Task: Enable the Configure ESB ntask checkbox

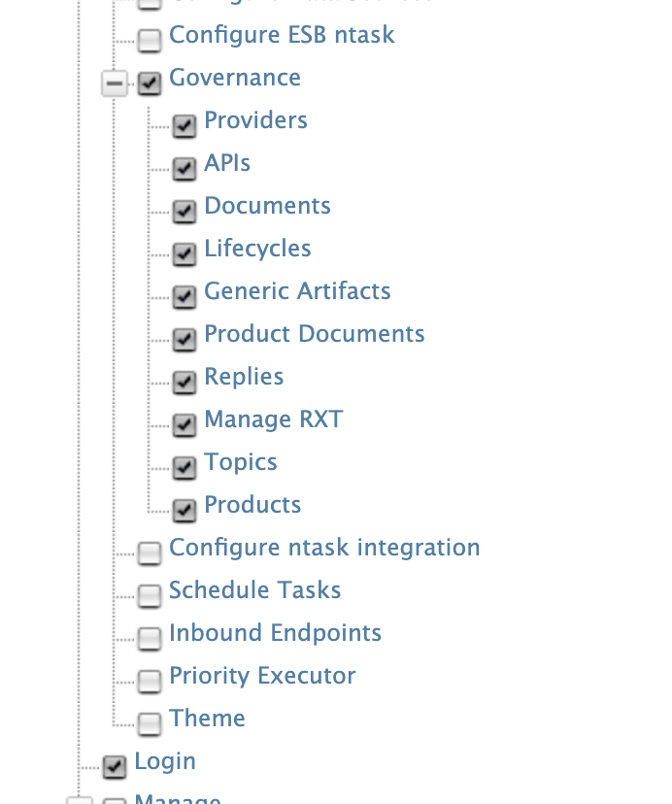Action: [x=150, y=41]
